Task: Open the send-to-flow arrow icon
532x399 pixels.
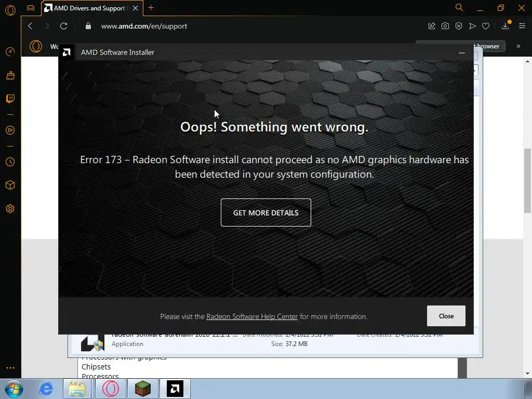Action: 472,26
